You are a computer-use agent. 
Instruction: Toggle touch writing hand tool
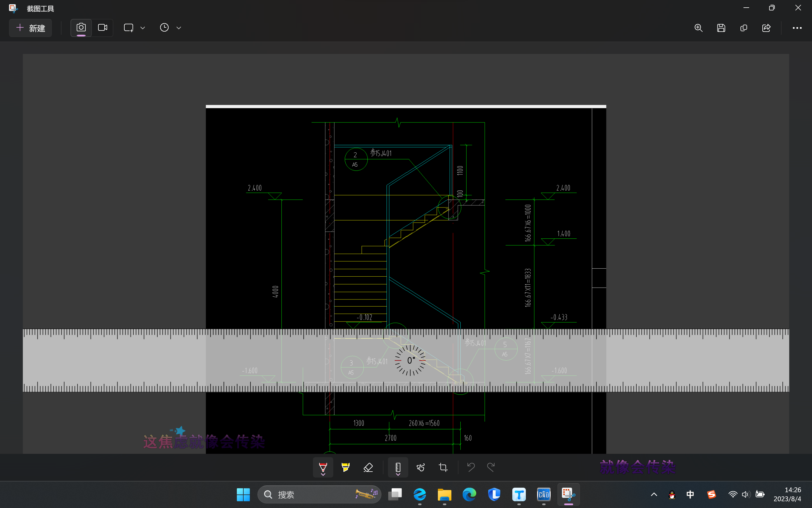(420, 467)
